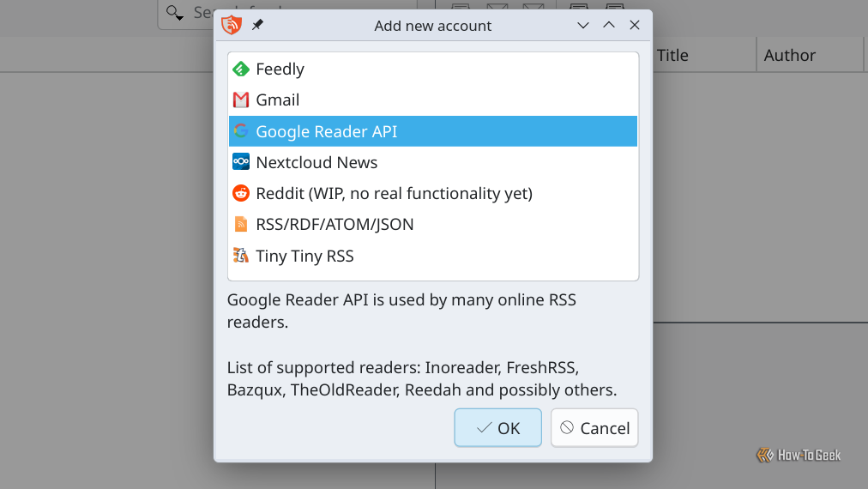Open window menu via RSS Guard shield icon
This screenshot has height=489, width=868.
click(231, 26)
